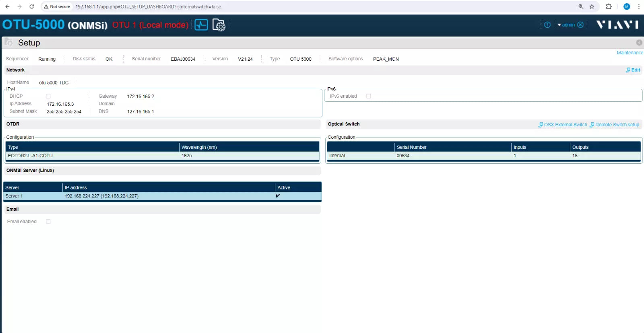
Task: Open OSX External Switch setup
Action: [x=563, y=125]
